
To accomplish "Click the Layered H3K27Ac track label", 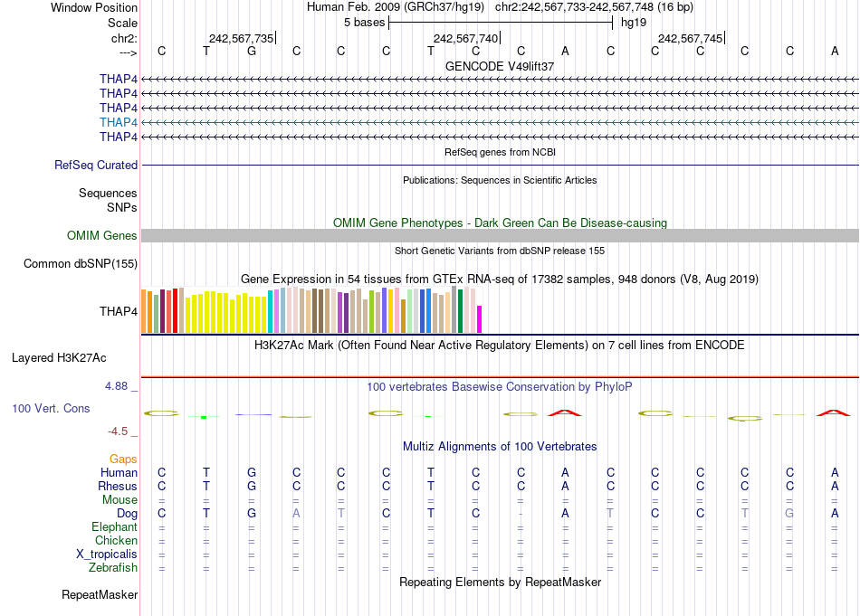I will (x=59, y=358).
